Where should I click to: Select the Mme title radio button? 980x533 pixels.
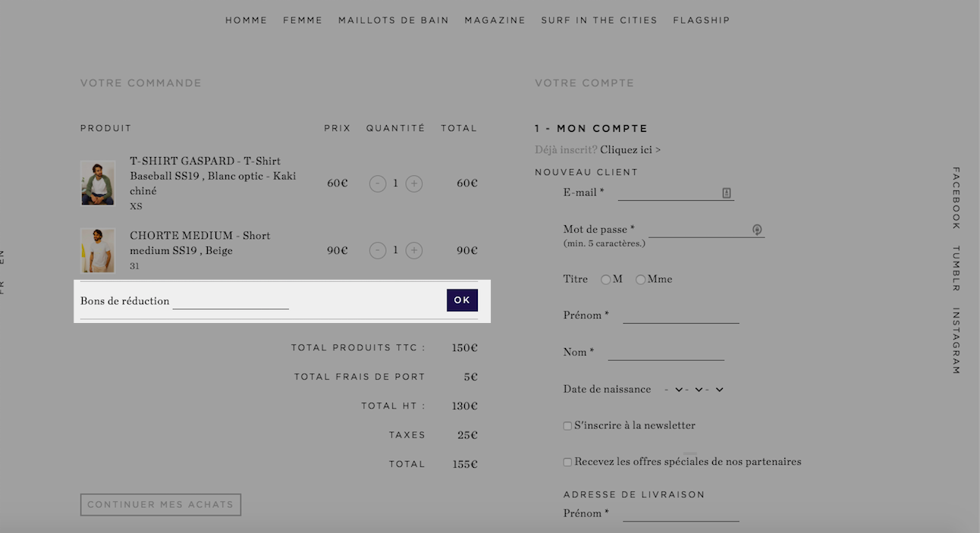pyautogui.click(x=640, y=280)
